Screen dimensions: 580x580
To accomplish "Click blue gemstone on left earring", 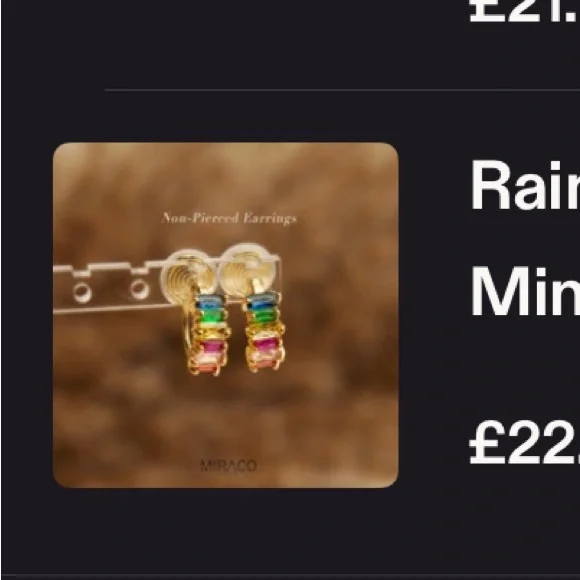I will point(210,304).
